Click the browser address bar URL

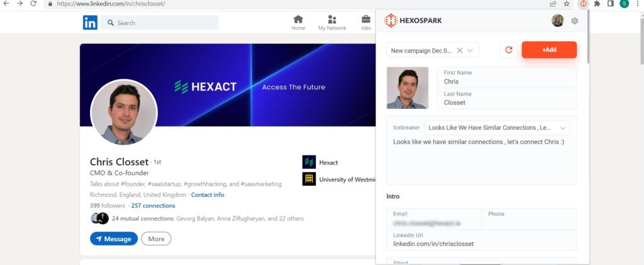pos(111,4)
